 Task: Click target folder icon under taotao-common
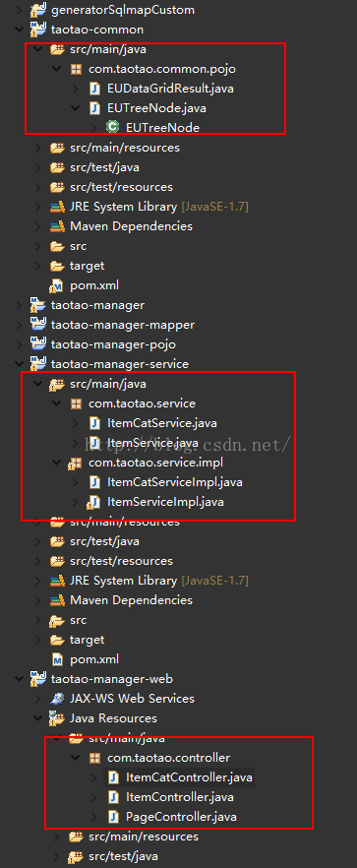click(58, 266)
